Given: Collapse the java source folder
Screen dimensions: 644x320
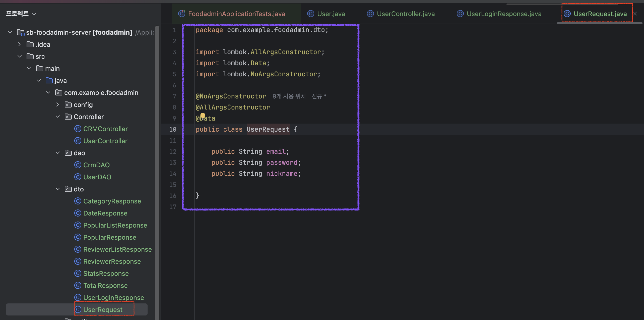Looking at the screenshot, I should pos(39,80).
